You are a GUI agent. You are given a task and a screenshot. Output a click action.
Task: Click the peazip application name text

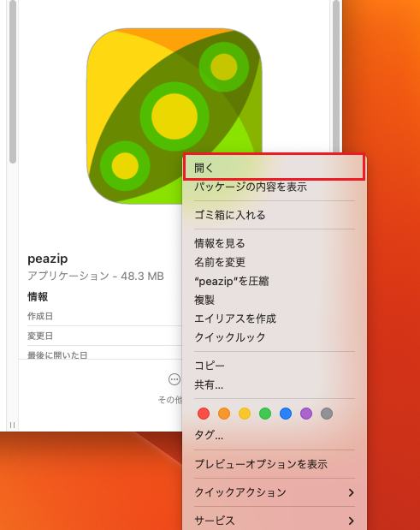click(48, 259)
